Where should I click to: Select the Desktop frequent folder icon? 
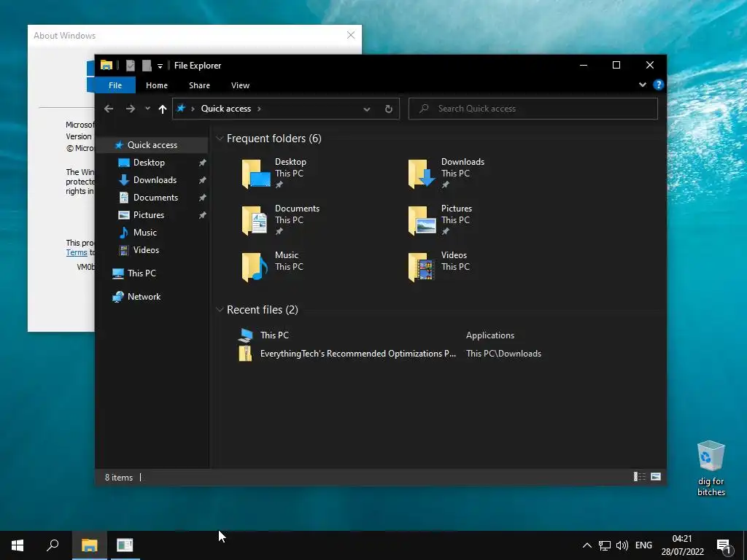(256, 174)
